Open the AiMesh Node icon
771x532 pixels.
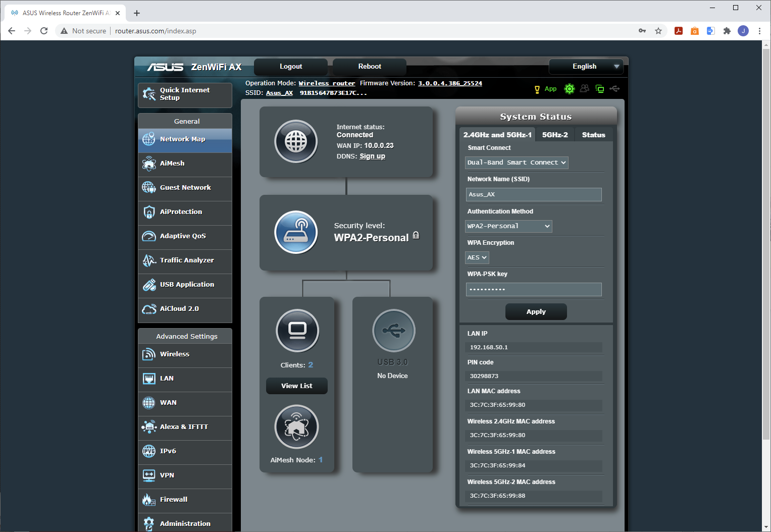point(296,427)
